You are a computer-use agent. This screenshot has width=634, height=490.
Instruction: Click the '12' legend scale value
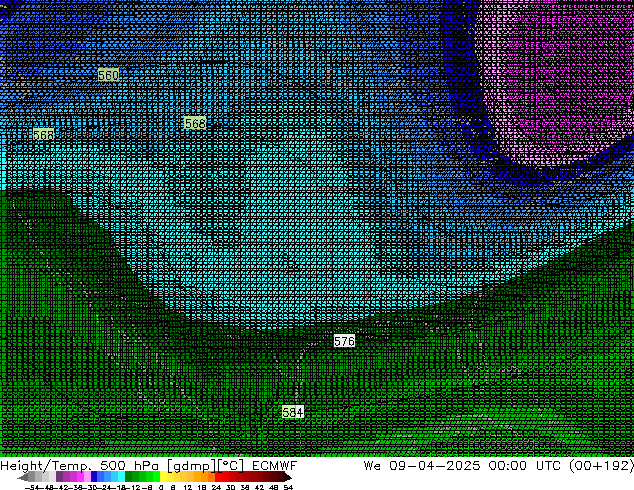click(188, 487)
